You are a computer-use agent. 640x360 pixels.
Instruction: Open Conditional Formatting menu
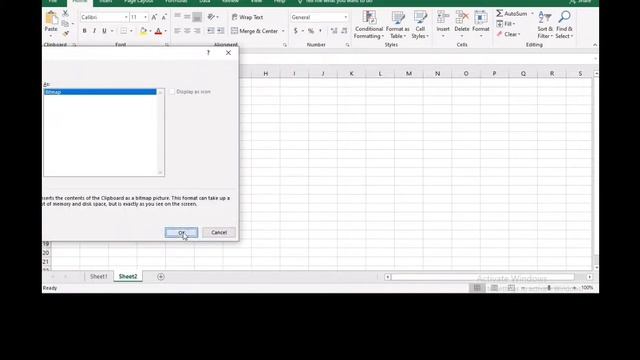pyautogui.click(x=369, y=24)
